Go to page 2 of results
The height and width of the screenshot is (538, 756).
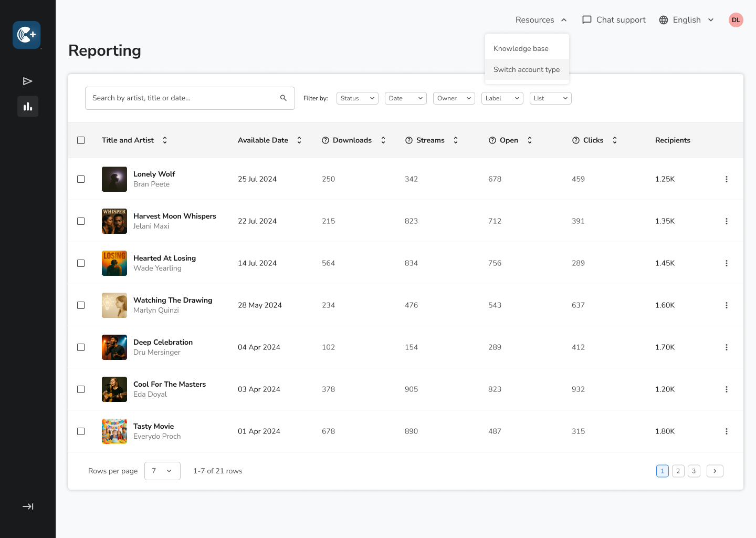(x=678, y=471)
